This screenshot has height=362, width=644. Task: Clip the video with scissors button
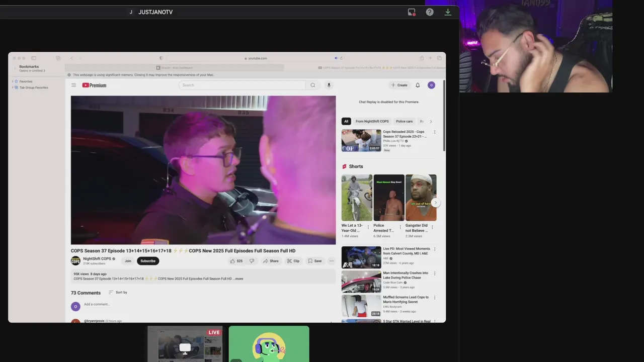pos(293,261)
